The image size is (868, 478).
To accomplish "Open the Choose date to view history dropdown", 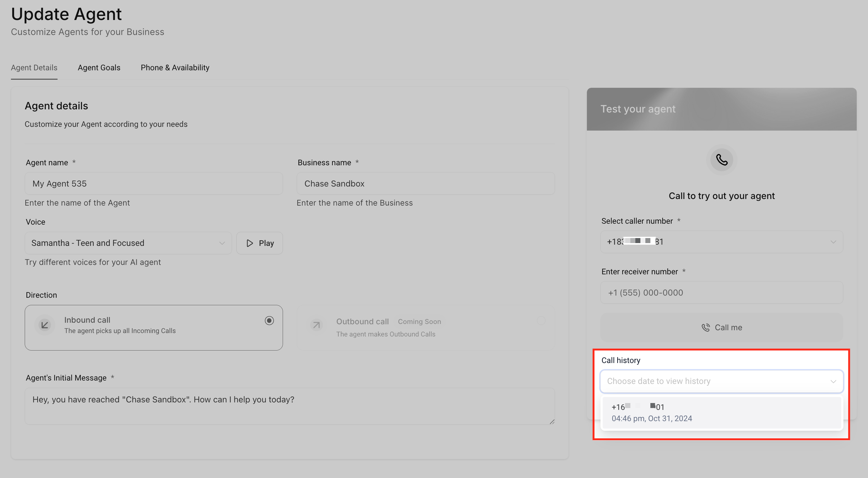I will pos(721,381).
